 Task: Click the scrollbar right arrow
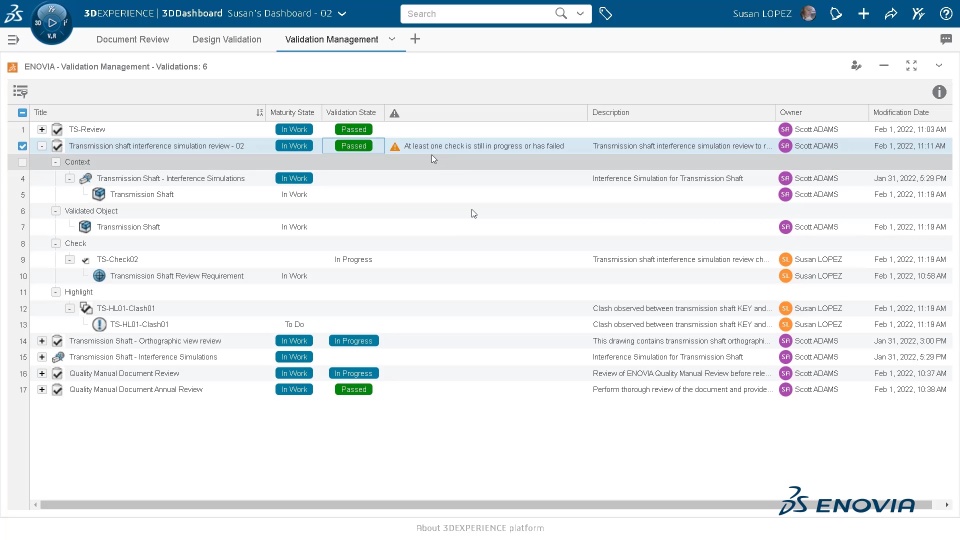[947, 505]
